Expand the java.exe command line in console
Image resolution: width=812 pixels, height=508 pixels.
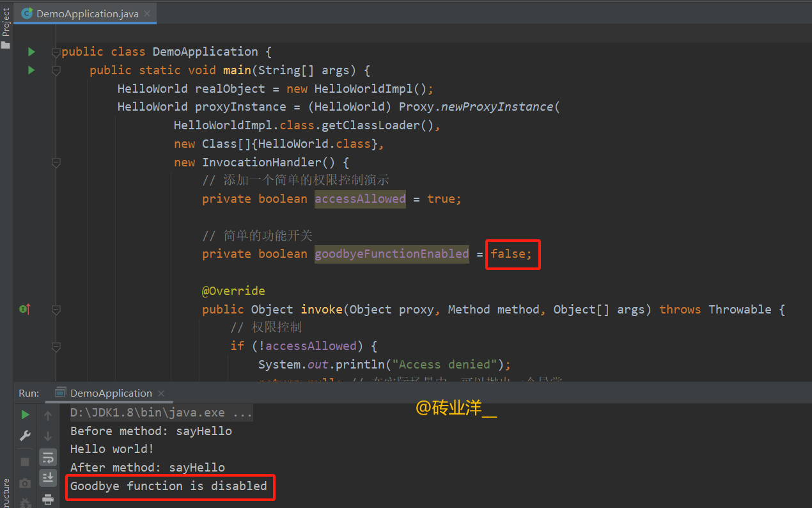242,412
